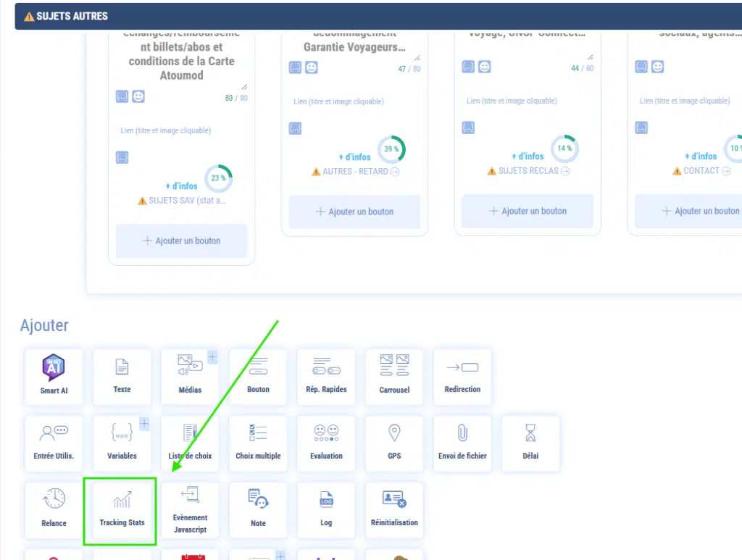This screenshot has width=742, height=560.
Task: Select the Tracking Stats block
Action: 122,510
